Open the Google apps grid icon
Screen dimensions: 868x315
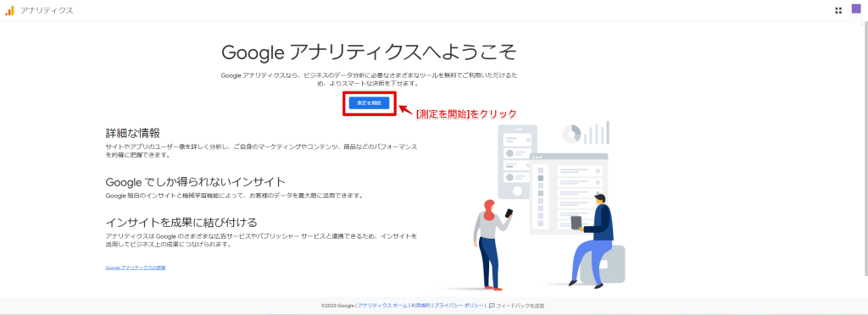838,10
